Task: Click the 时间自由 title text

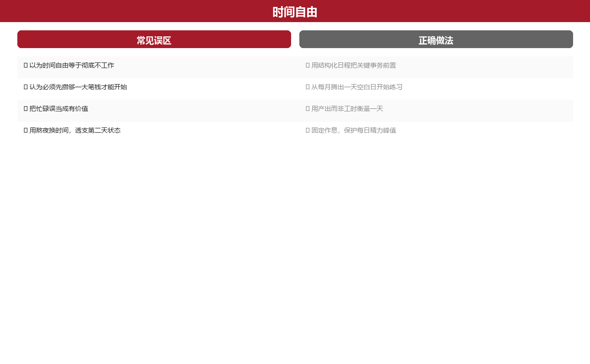Action: tap(295, 12)
